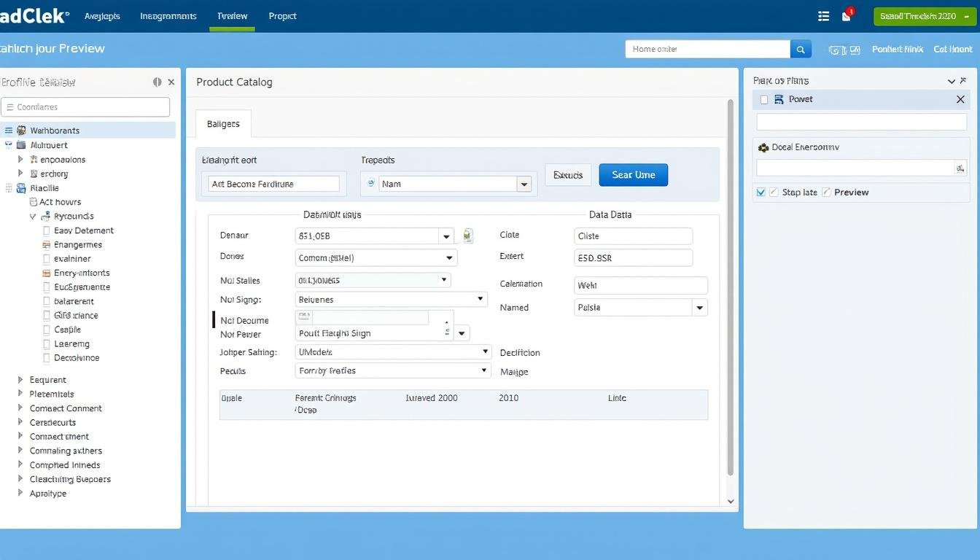The image size is (980, 560).
Task: Uncheck the blue checked box before Stap late
Action: click(x=761, y=192)
